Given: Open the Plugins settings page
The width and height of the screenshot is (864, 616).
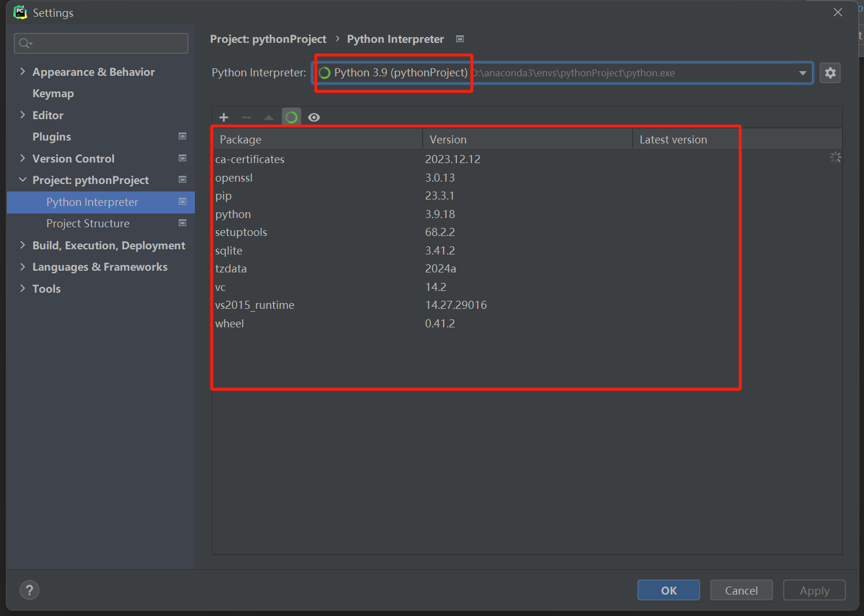Looking at the screenshot, I should [x=51, y=137].
